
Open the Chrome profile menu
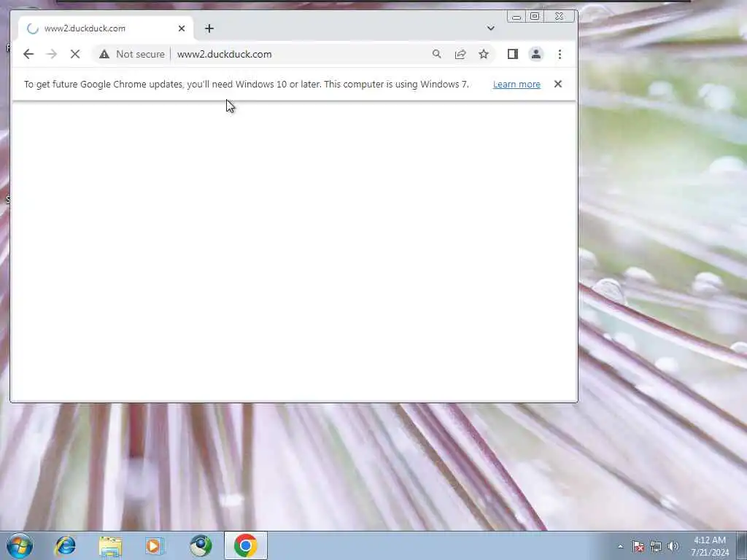[x=536, y=54]
